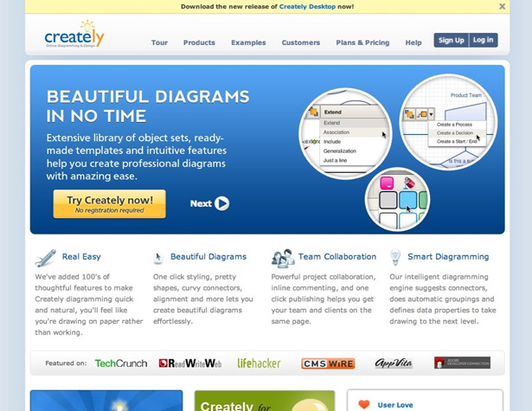The width and height of the screenshot is (532, 411).
Task: Click the heart icon next to User Love
Action: point(363,404)
